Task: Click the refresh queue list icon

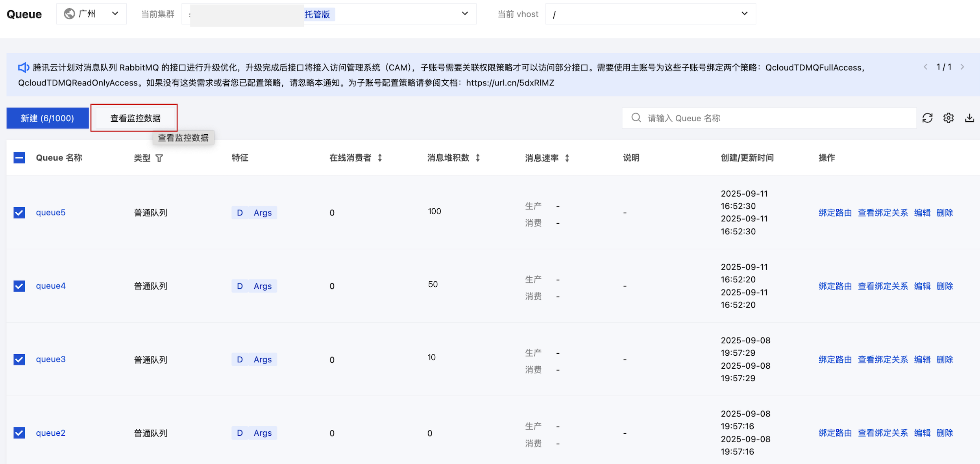Action: [x=927, y=118]
